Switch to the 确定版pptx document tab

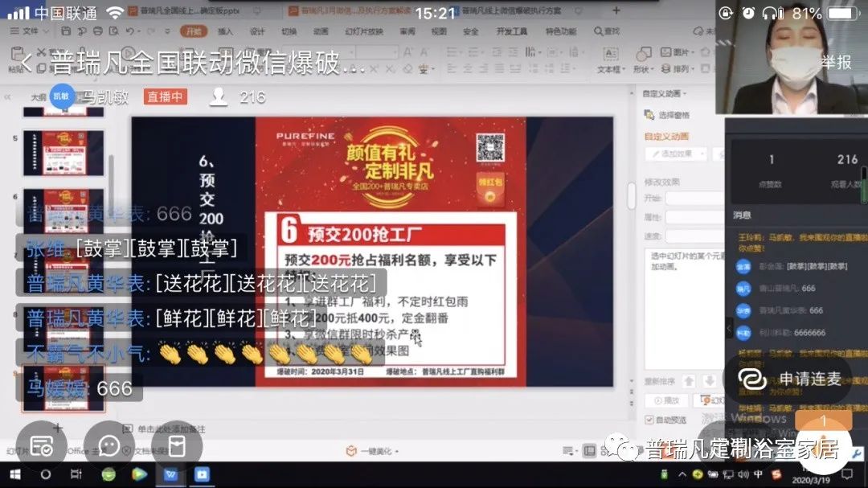tap(191, 10)
